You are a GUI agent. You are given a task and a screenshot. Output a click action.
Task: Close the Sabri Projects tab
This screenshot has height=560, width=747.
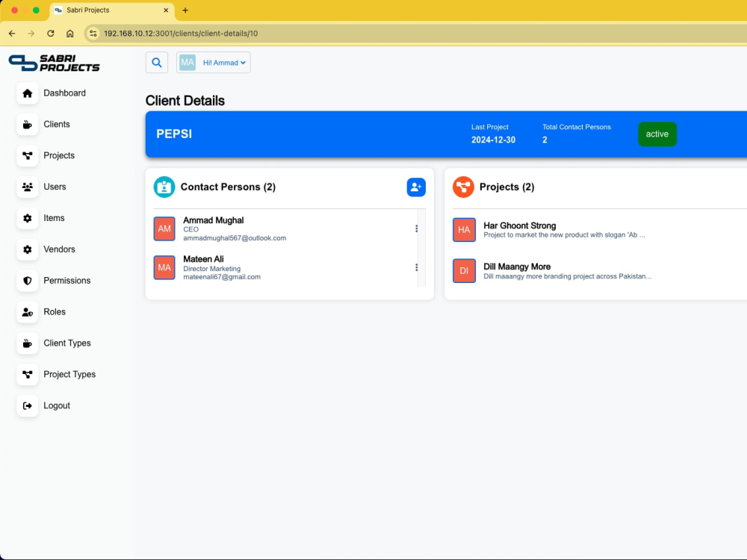[x=166, y=10]
